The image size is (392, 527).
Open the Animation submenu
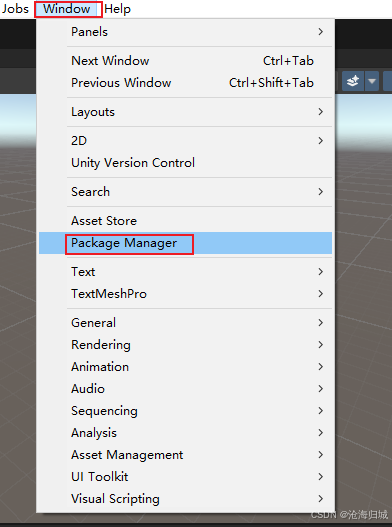pyautogui.click(x=185, y=367)
